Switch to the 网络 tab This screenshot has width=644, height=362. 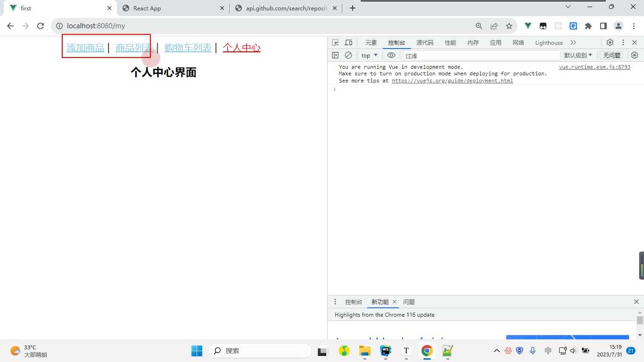(518, 42)
